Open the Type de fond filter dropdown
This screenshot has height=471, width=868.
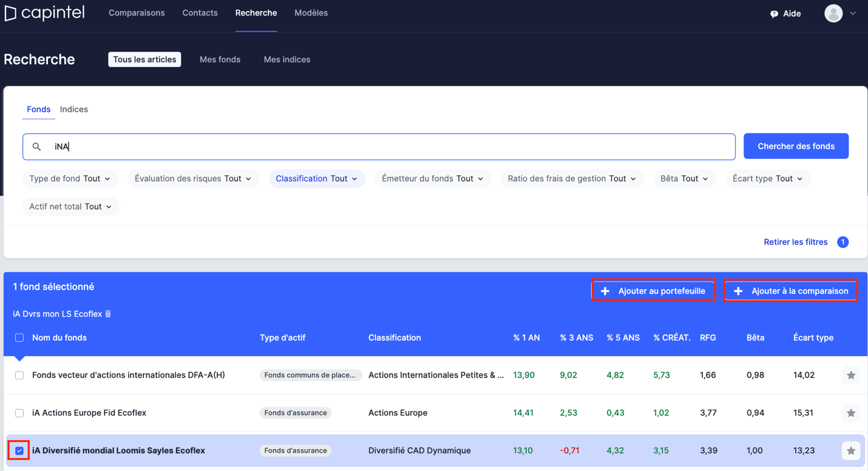point(70,178)
